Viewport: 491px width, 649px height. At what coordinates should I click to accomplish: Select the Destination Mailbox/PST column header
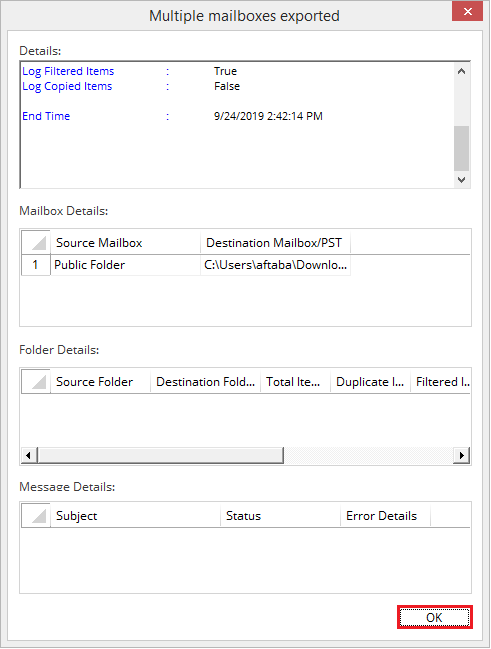point(275,243)
